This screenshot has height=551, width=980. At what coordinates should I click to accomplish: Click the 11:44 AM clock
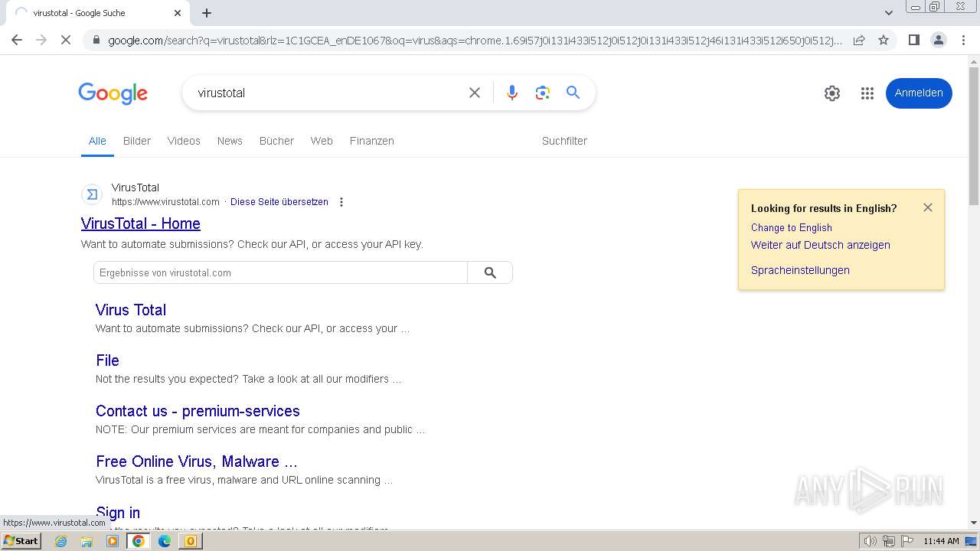click(x=941, y=541)
